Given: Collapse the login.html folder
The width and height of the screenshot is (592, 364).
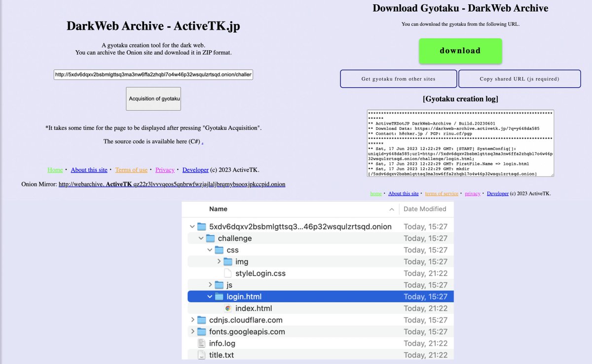Looking at the screenshot, I should point(210,296).
